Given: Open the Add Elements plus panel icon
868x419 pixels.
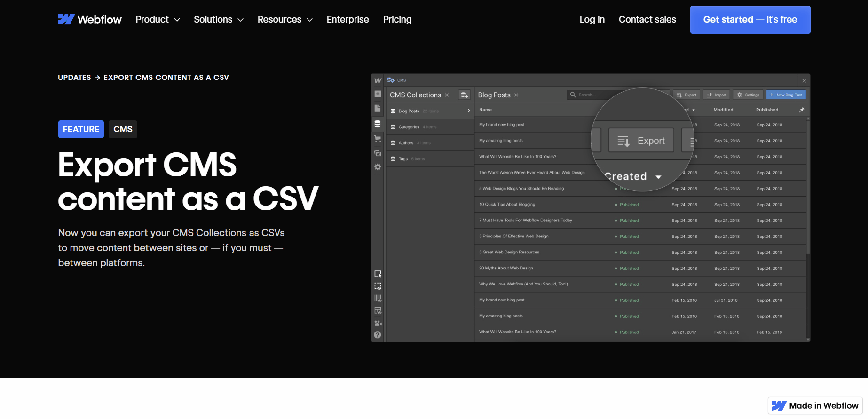Looking at the screenshot, I should pyautogui.click(x=378, y=94).
